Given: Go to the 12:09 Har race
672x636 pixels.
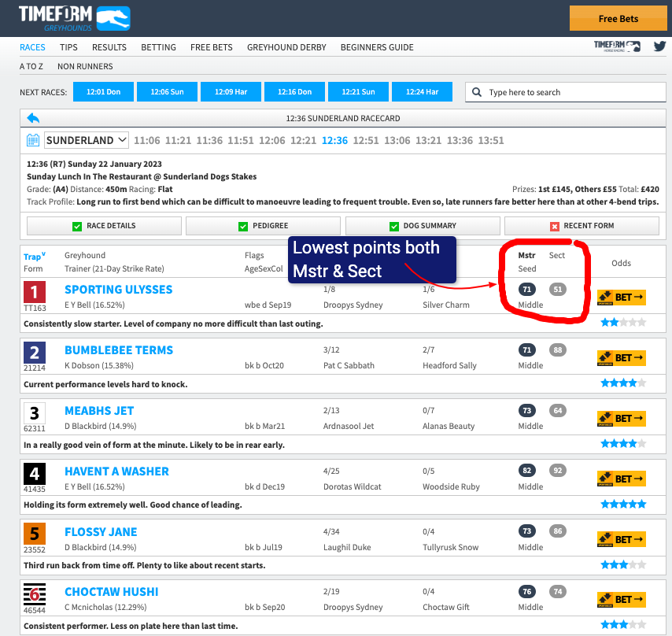Looking at the screenshot, I should click(x=231, y=92).
